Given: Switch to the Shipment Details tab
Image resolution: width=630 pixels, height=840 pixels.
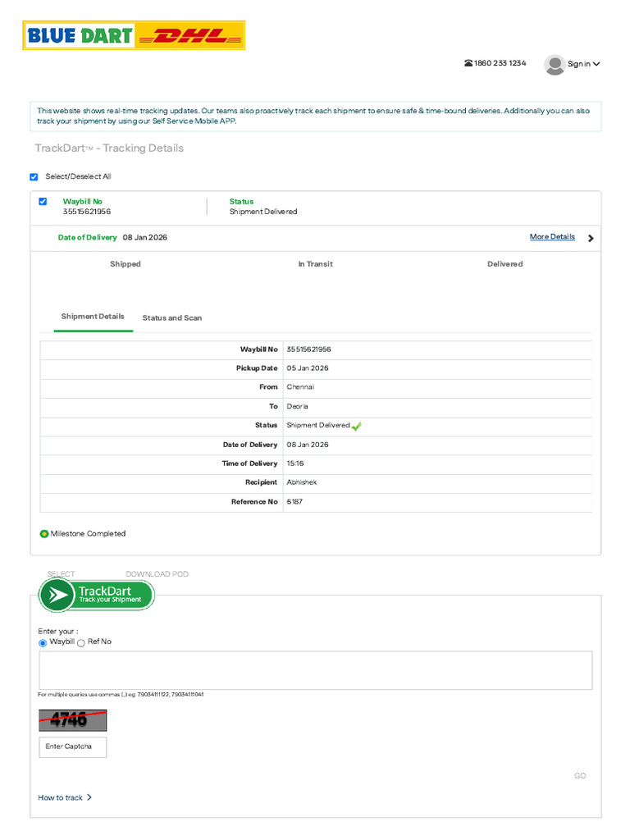Looking at the screenshot, I should tap(93, 317).
